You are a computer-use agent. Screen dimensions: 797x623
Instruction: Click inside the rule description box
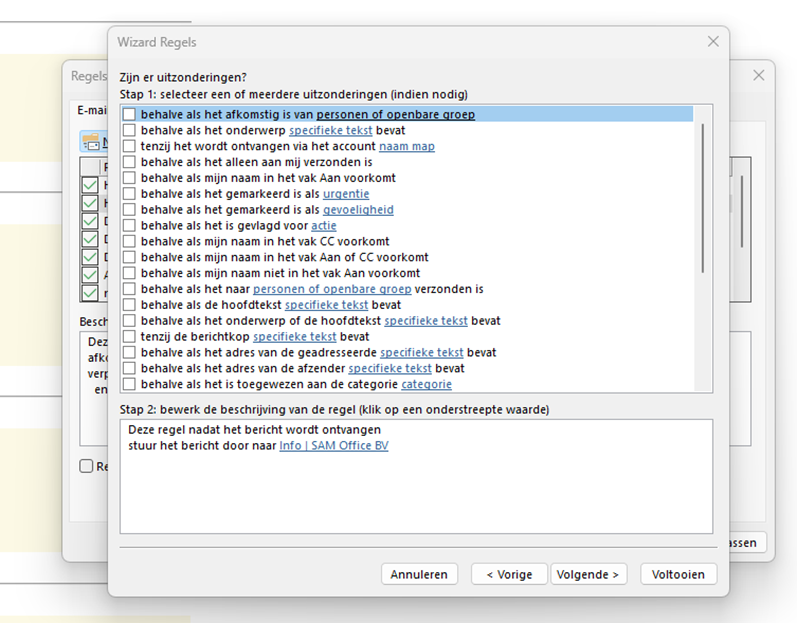(x=415, y=490)
